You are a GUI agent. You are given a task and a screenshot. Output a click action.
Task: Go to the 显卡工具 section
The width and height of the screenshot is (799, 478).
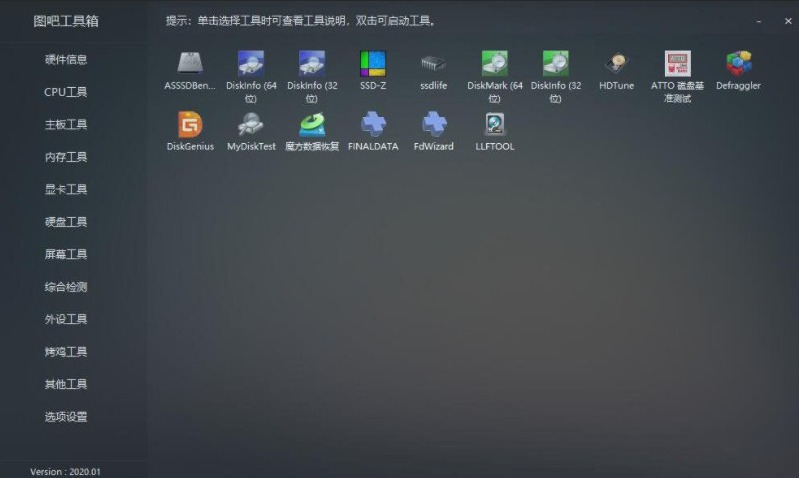point(66,189)
